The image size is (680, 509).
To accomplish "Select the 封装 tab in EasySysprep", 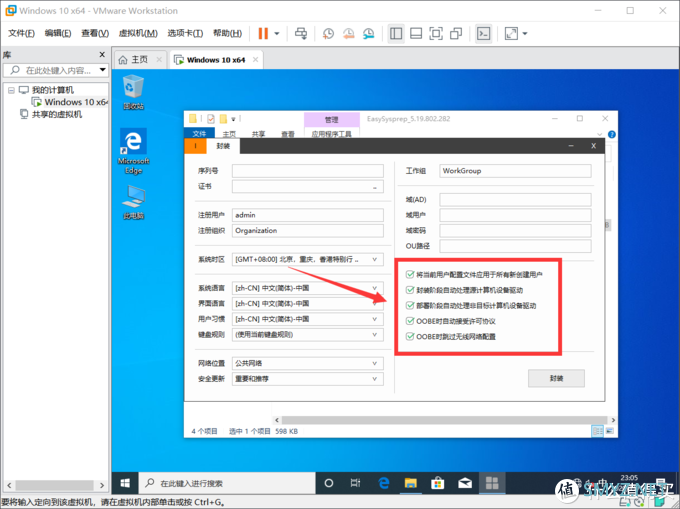I will (223, 146).
